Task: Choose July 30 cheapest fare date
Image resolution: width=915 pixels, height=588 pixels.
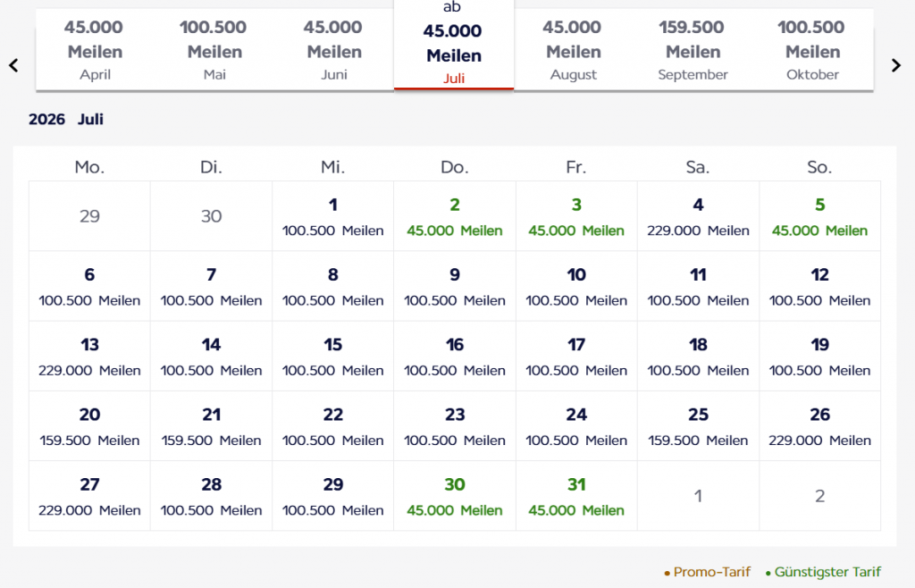Action: tap(455, 496)
